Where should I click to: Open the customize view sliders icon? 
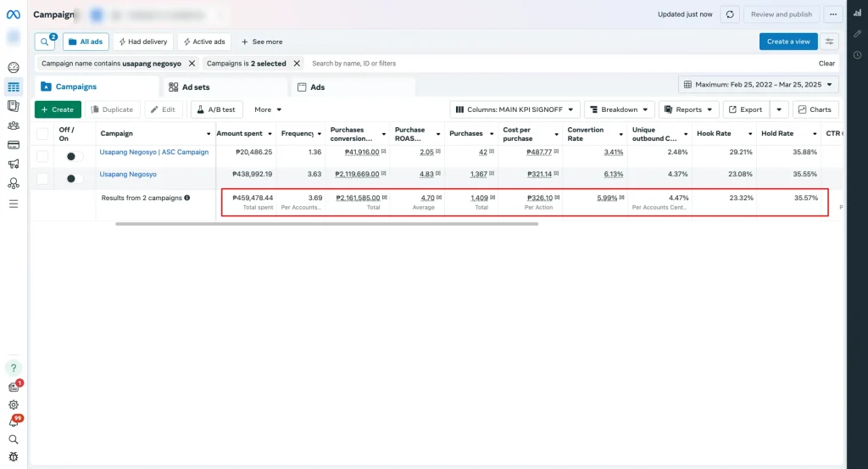829,42
